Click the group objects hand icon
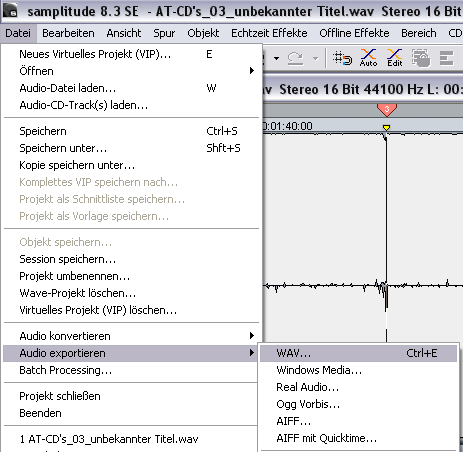The image size is (463, 452). [421, 58]
